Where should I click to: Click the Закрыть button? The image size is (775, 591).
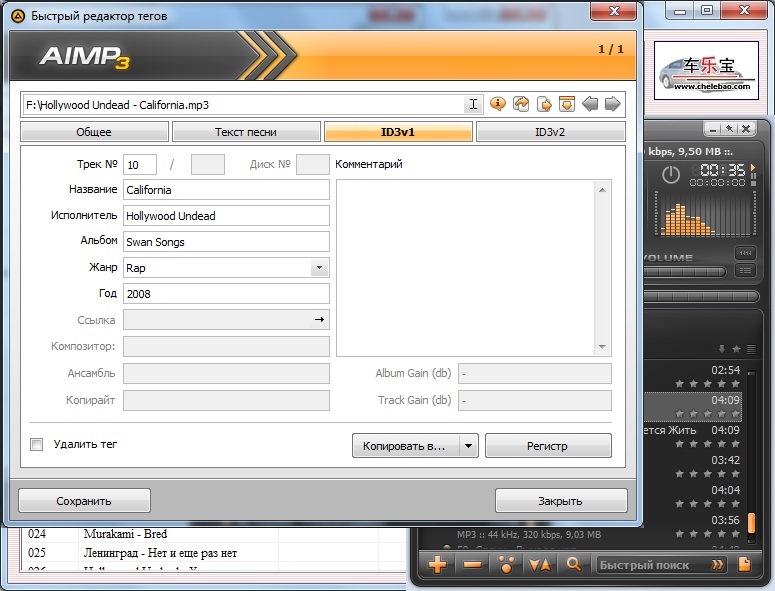[x=560, y=501]
